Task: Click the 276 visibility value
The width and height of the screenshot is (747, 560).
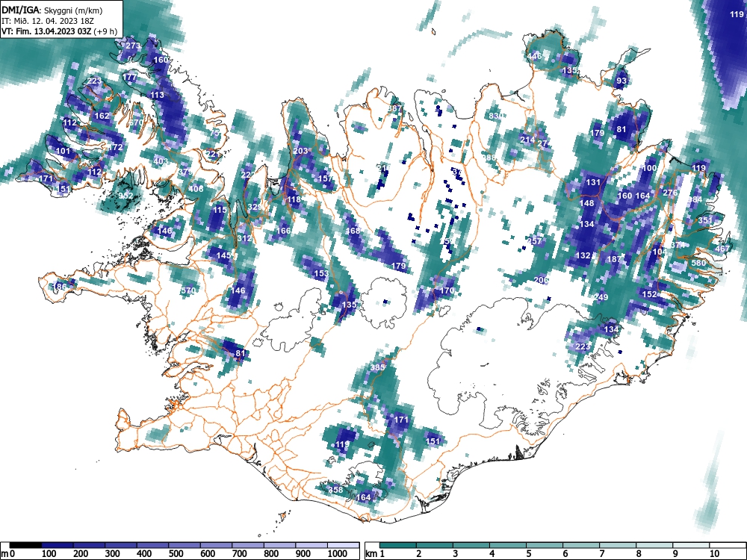Action: [x=670, y=193]
